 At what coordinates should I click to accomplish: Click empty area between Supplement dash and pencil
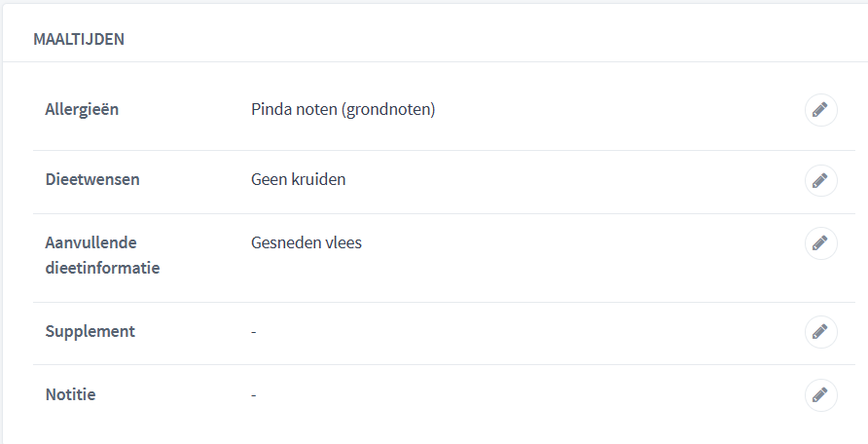click(x=528, y=332)
